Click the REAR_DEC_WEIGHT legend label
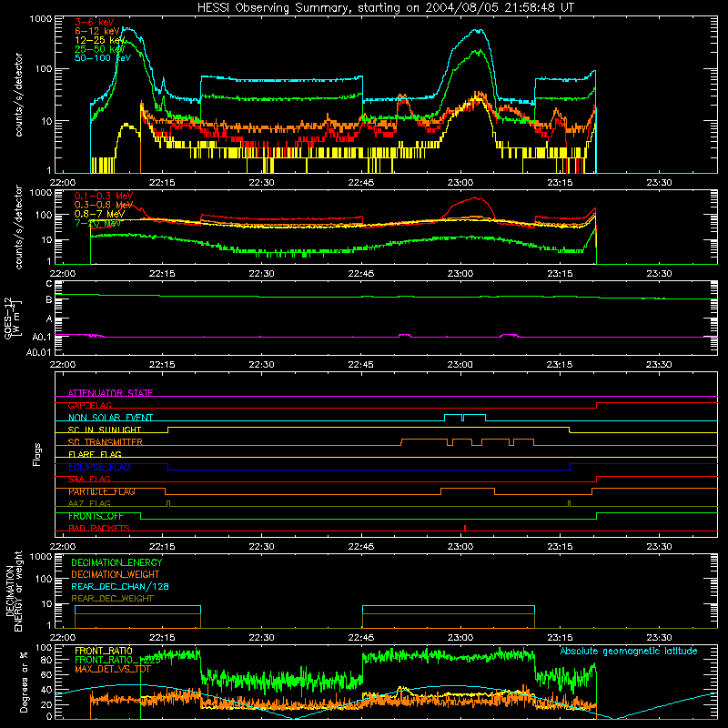Image resolution: width=728 pixels, height=728 pixels. 112,599
